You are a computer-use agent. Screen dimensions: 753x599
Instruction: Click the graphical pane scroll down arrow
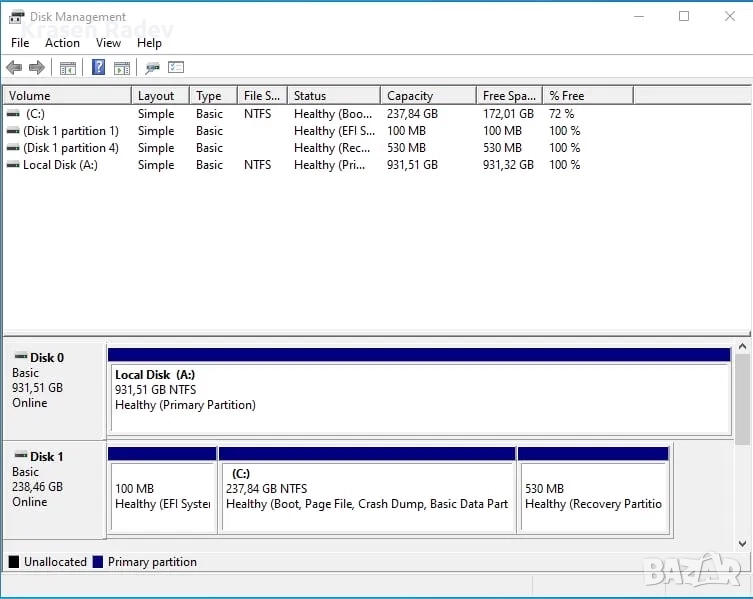742,543
